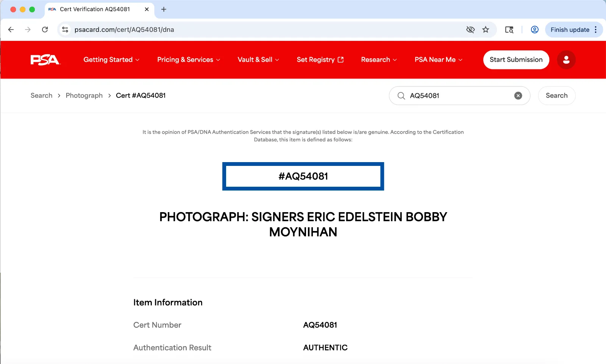Minimize the window with the yellow button
606x364 pixels.
click(22, 9)
